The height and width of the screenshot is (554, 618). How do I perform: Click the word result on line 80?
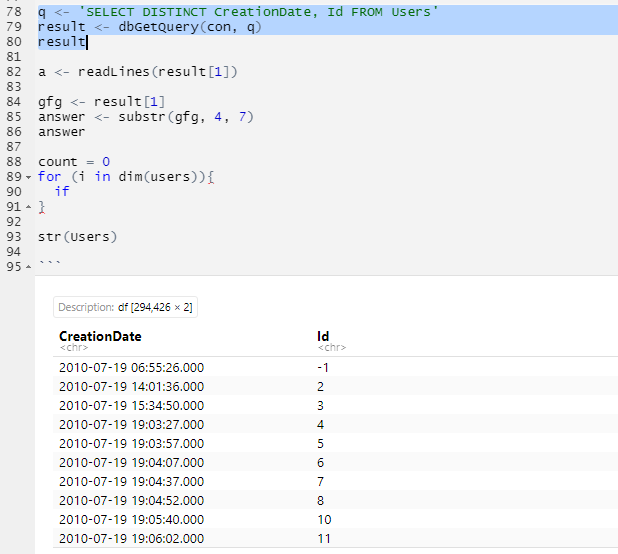61,42
